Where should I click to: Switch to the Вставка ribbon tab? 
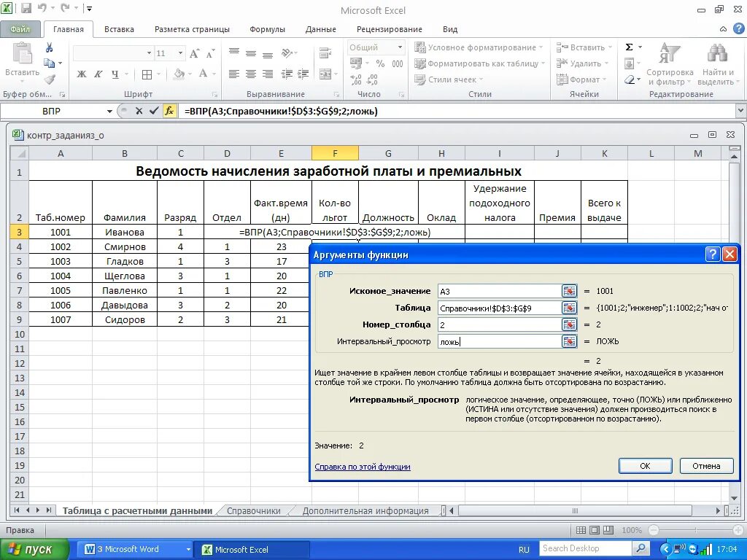(x=119, y=29)
